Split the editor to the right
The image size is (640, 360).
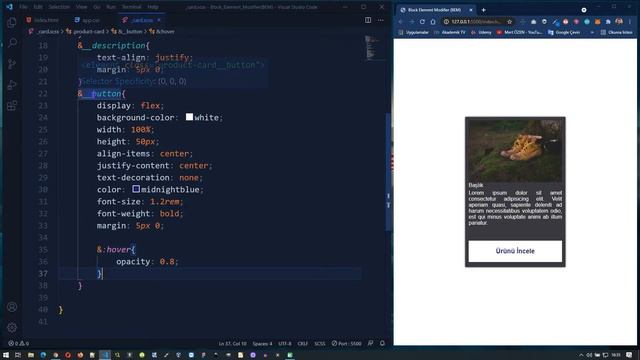tap(368, 20)
